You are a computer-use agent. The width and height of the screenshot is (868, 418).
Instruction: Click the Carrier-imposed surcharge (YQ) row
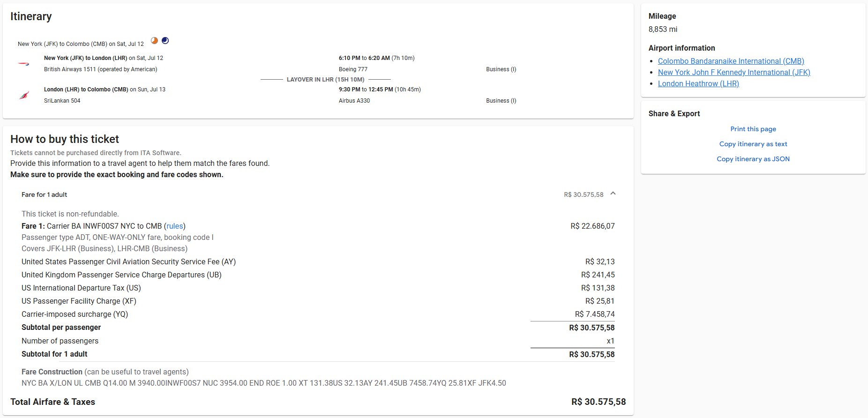(x=75, y=314)
